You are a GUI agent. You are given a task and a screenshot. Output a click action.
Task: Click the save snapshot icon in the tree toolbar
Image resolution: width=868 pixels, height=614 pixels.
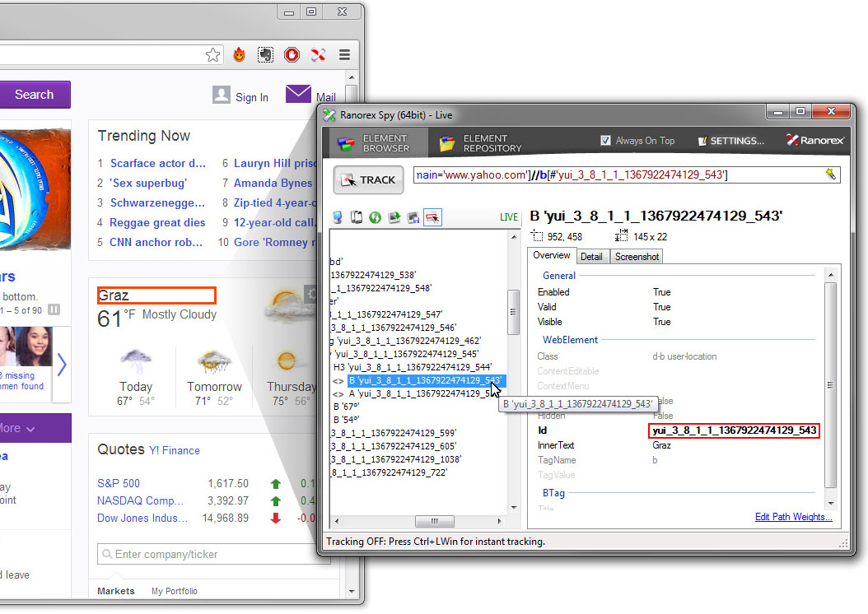pos(413,217)
